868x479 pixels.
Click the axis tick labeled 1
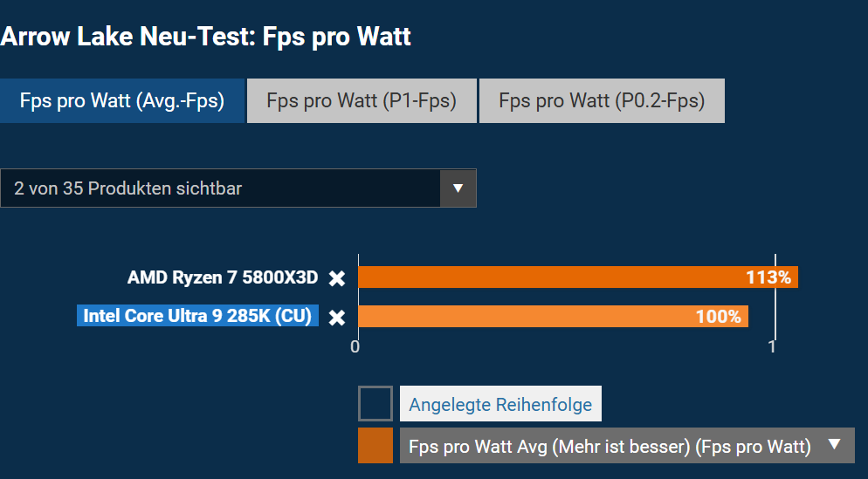(x=772, y=346)
